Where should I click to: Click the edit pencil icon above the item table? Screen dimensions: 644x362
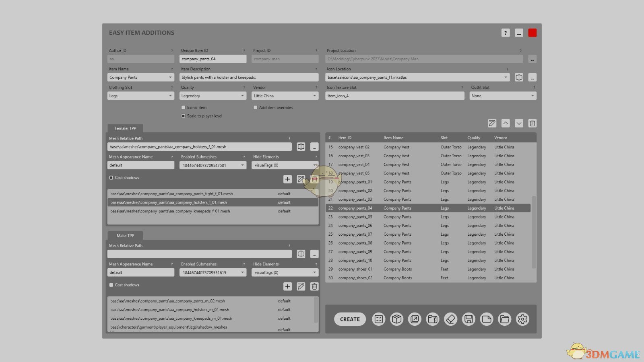tap(492, 123)
